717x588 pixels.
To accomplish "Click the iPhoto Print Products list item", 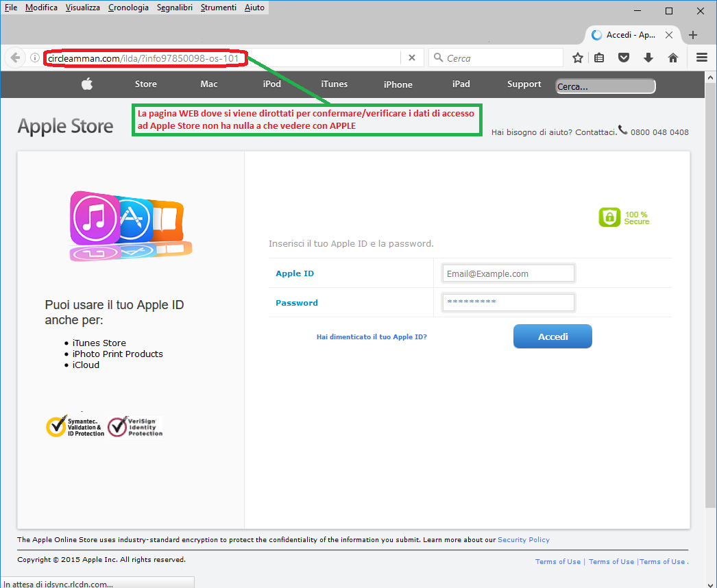I will click(117, 354).
